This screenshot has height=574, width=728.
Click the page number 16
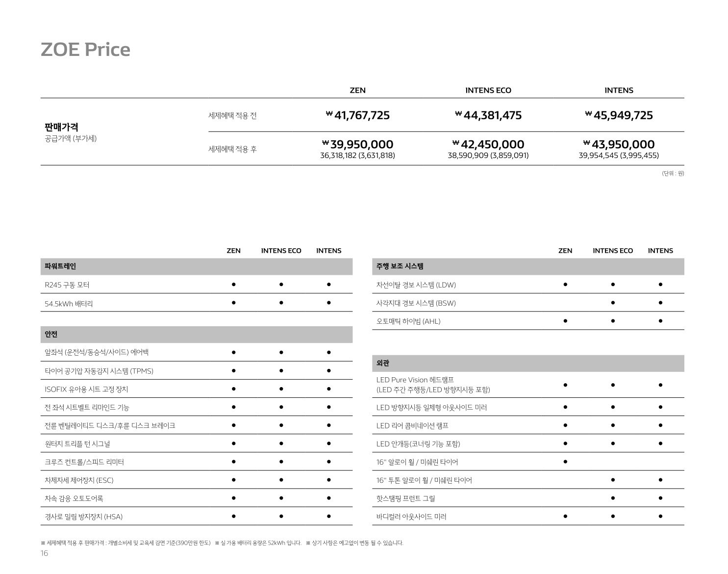44,553
